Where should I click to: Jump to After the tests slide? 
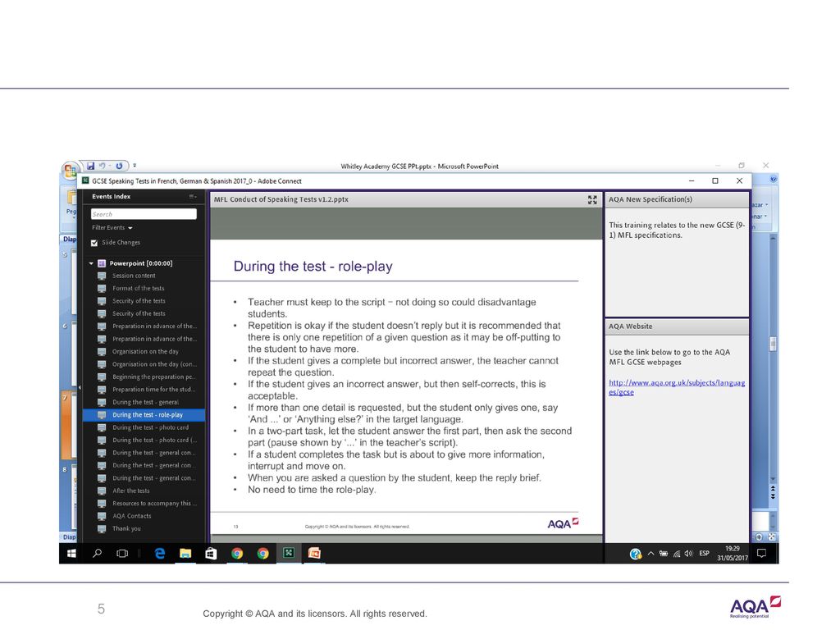click(x=131, y=491)
